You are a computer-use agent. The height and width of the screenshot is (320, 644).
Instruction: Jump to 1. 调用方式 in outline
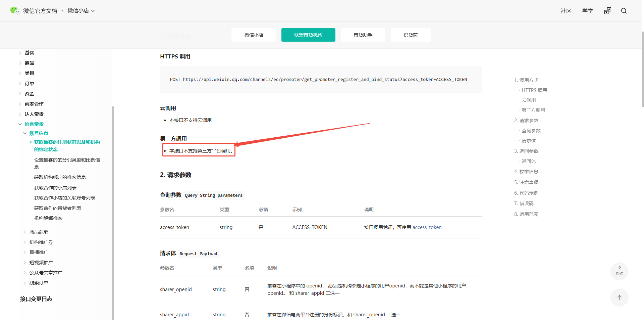526,80
